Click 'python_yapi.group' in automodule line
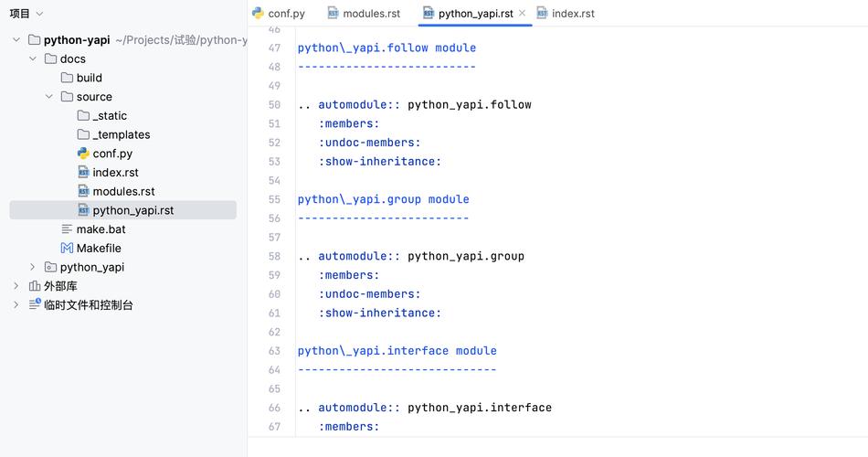Viewport: 868px width, 457px height. [x=466, y=256]
